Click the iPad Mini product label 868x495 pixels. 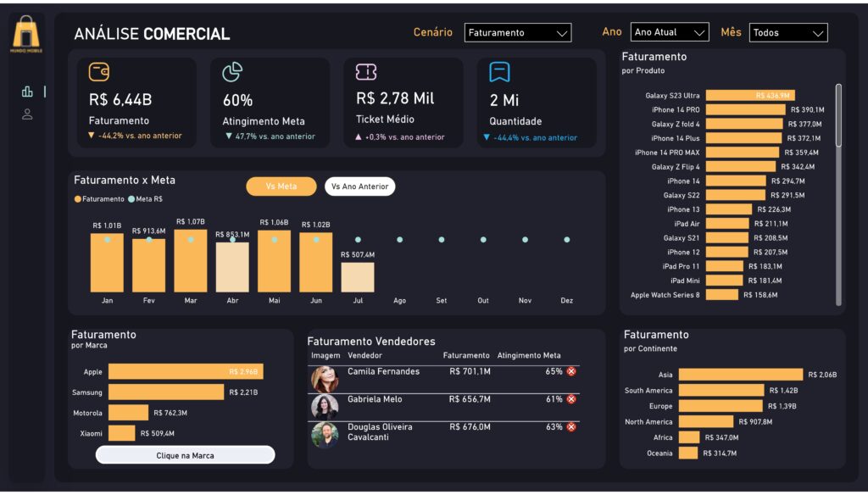pos(685,281)
